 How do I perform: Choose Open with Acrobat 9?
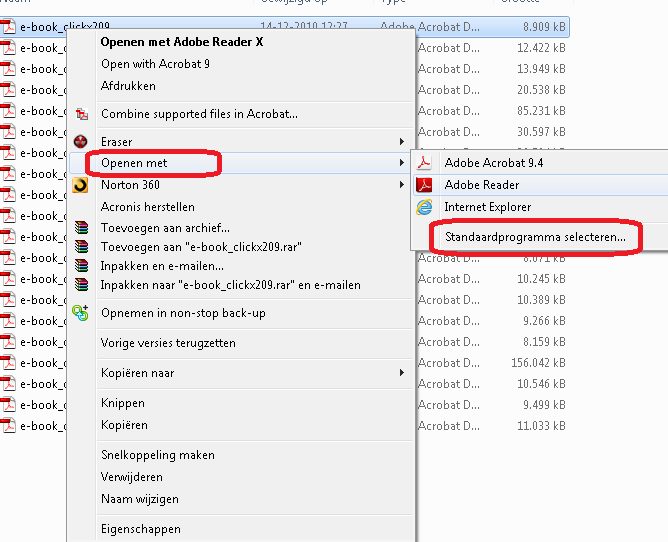155,64
